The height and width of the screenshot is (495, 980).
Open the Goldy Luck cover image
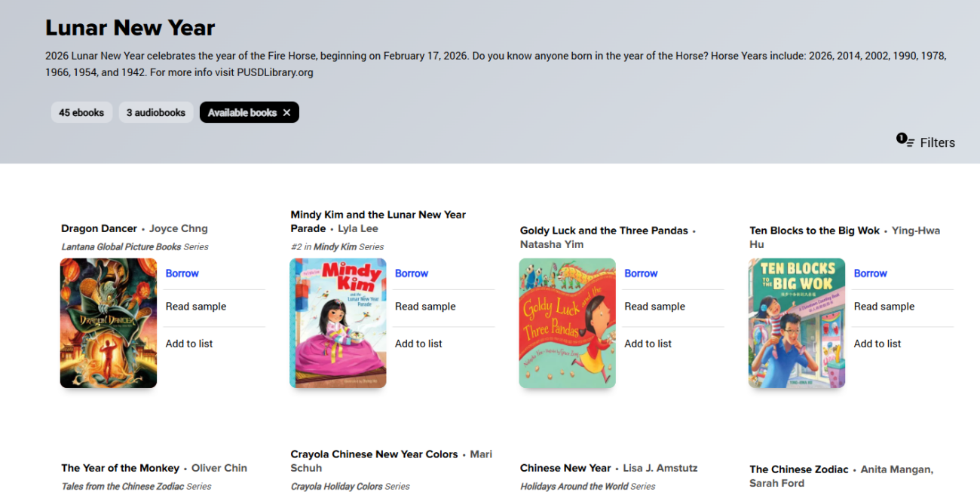(x=567, y=323)
